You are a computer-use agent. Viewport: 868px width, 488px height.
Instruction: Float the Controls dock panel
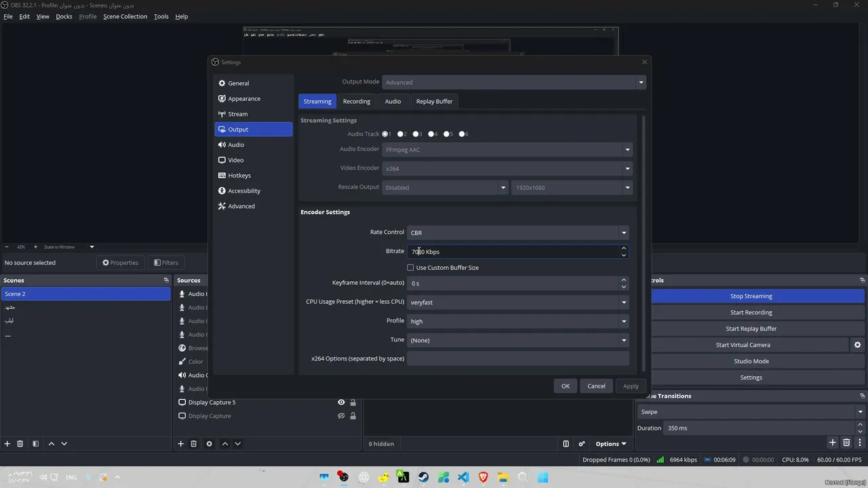(863, 280)
